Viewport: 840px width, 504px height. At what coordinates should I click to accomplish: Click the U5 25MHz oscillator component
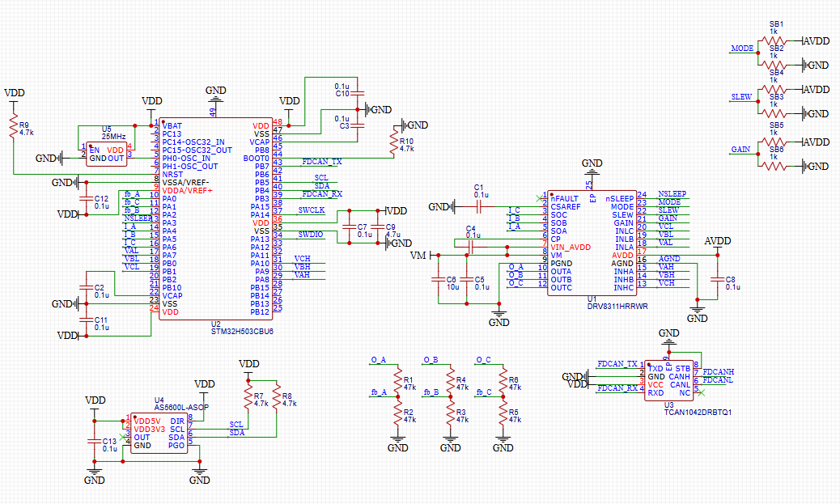coord(106,154)
